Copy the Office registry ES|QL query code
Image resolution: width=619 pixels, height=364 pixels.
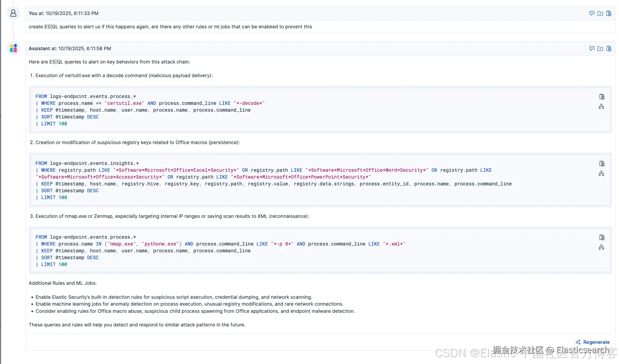602,164
